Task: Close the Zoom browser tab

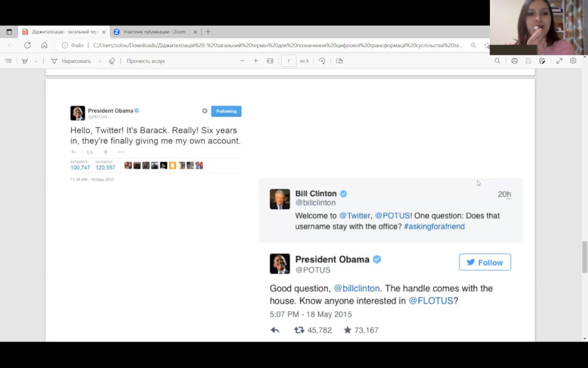Action: click(x=195, y=32)
